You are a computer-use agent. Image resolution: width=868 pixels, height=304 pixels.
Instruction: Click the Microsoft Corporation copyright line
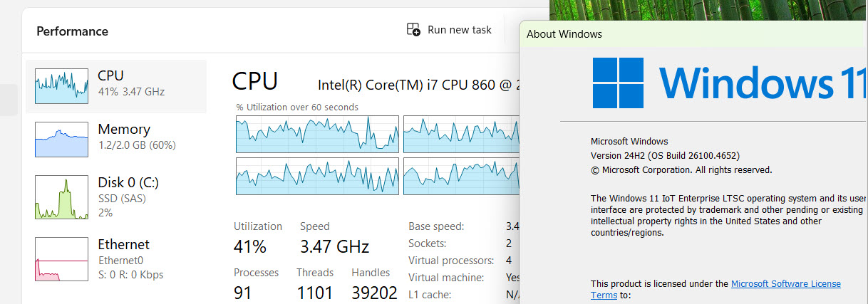click(681, 170)
